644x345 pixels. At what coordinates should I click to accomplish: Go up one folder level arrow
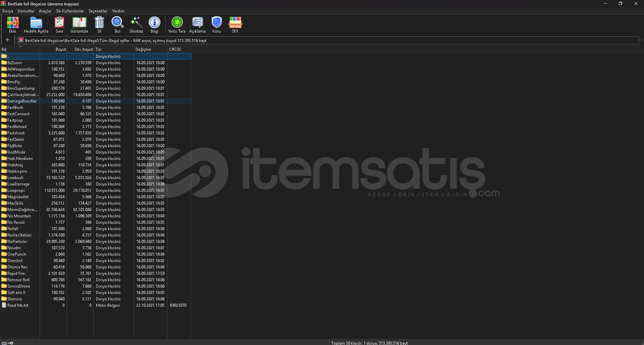pos(7,40)
